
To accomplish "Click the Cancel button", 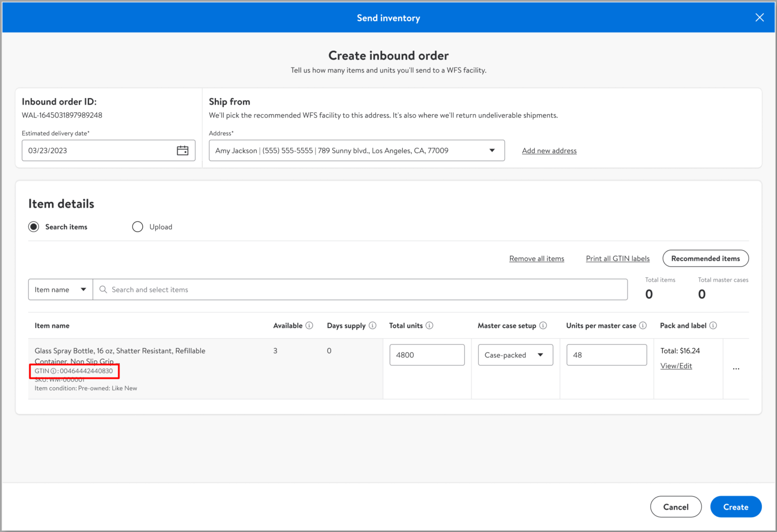I will [x=676, y=507].
